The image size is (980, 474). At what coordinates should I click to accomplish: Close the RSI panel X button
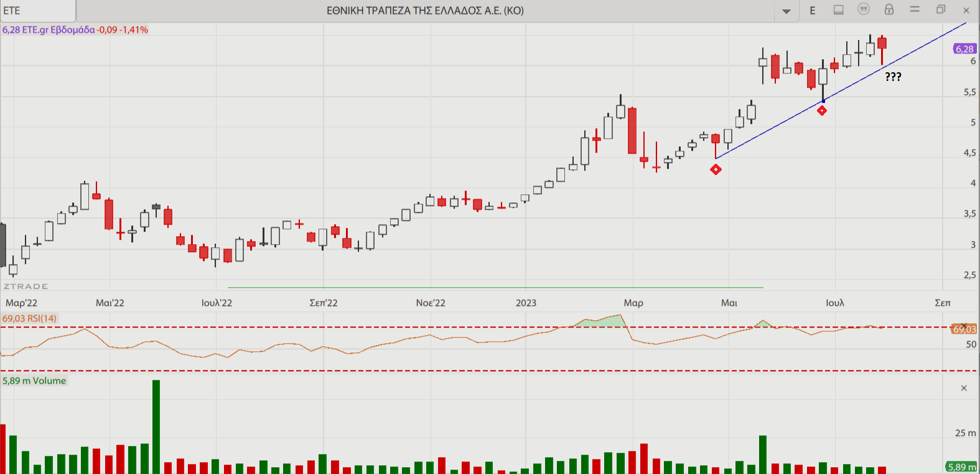coord(964,326)
